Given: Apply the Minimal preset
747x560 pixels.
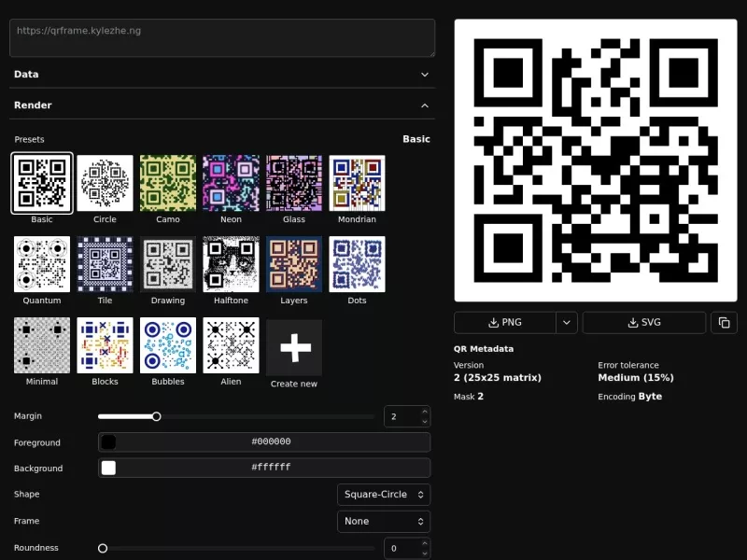Looking at the screenshot, I should (x=42, y=345).
